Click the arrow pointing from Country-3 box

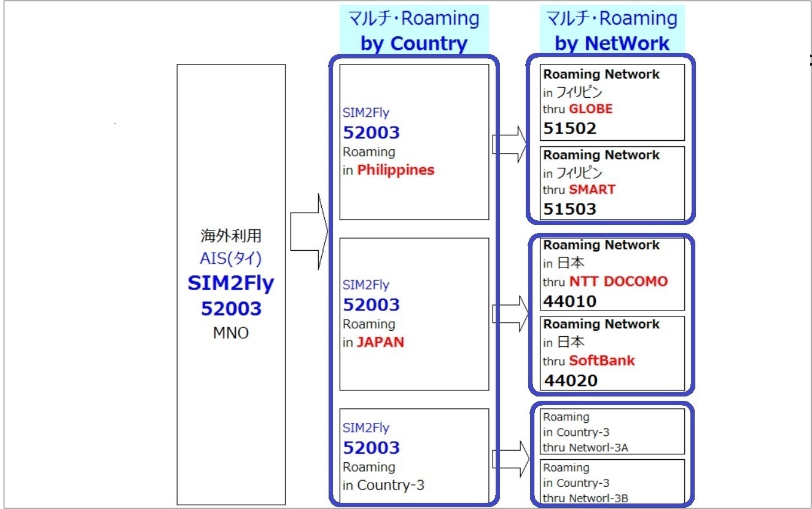click(510, 459)
